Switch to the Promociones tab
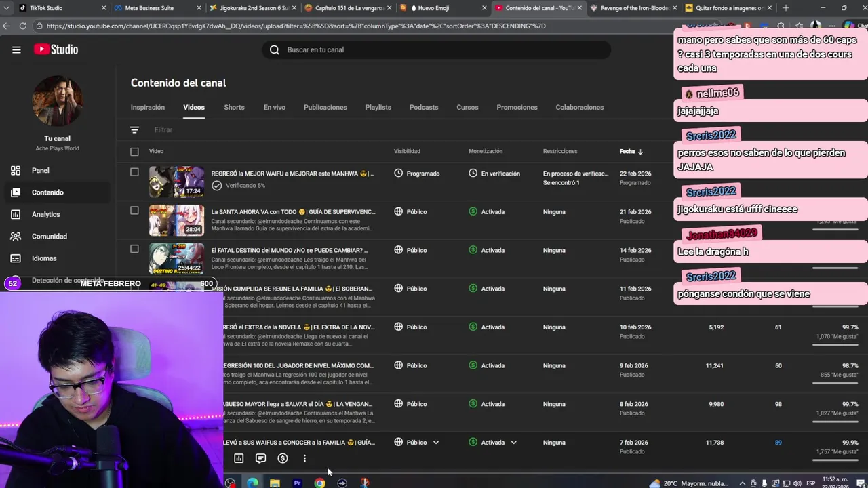868x488 pixels. [x=517, y=107]
